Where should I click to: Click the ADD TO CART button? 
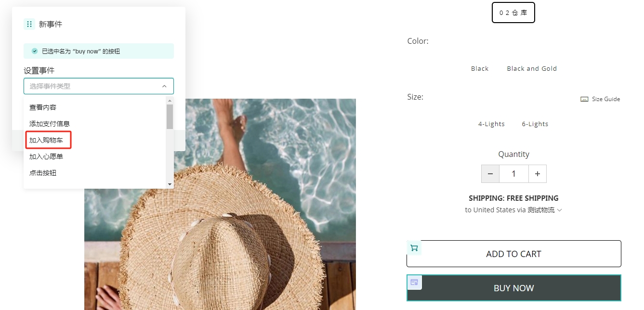pos(514,254)
